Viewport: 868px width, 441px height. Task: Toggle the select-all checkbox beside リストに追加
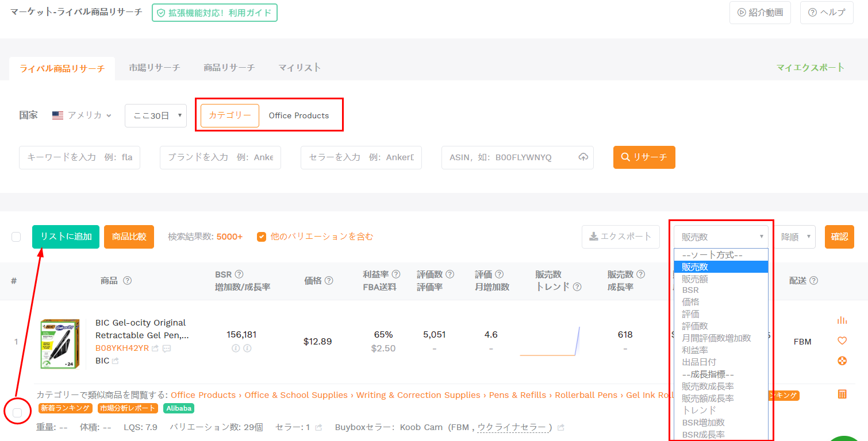[16, 237]
